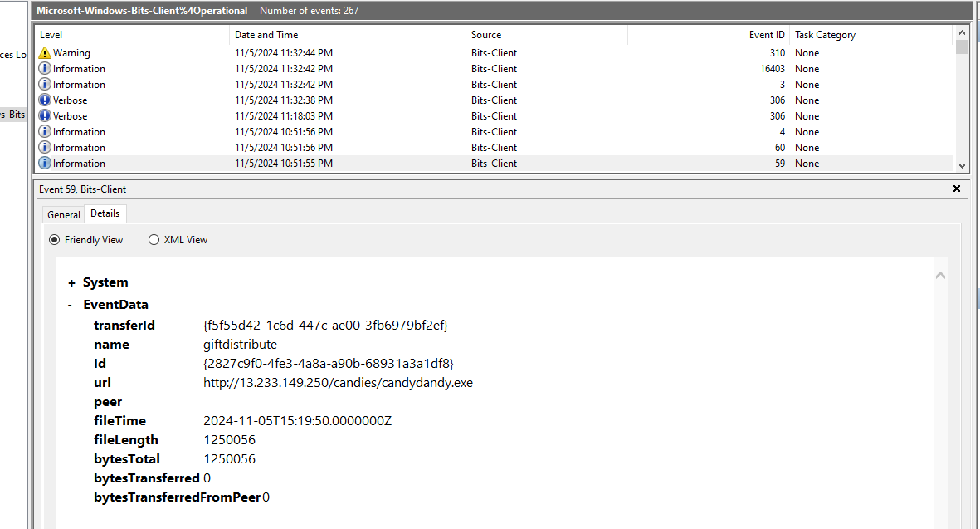The width and height of the screenshot is (980, 529).
Task: Sort by the Source column header
Action: [x=546, y=35]
